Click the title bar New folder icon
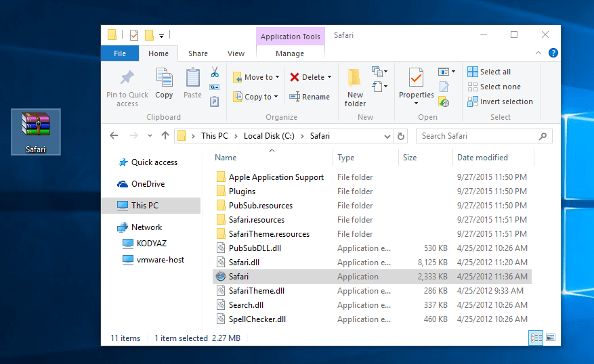Screen dimensions: 594x364 coord(149,35)
